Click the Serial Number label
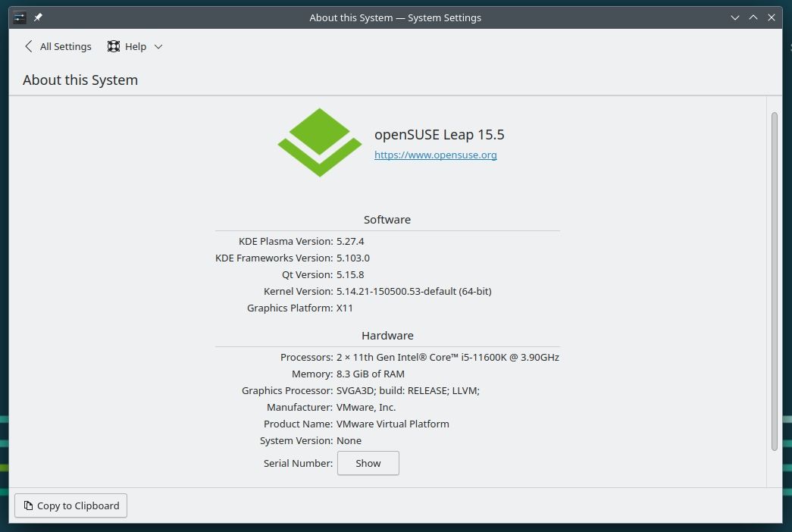This screenshot has width=792, height=532. 298,463
